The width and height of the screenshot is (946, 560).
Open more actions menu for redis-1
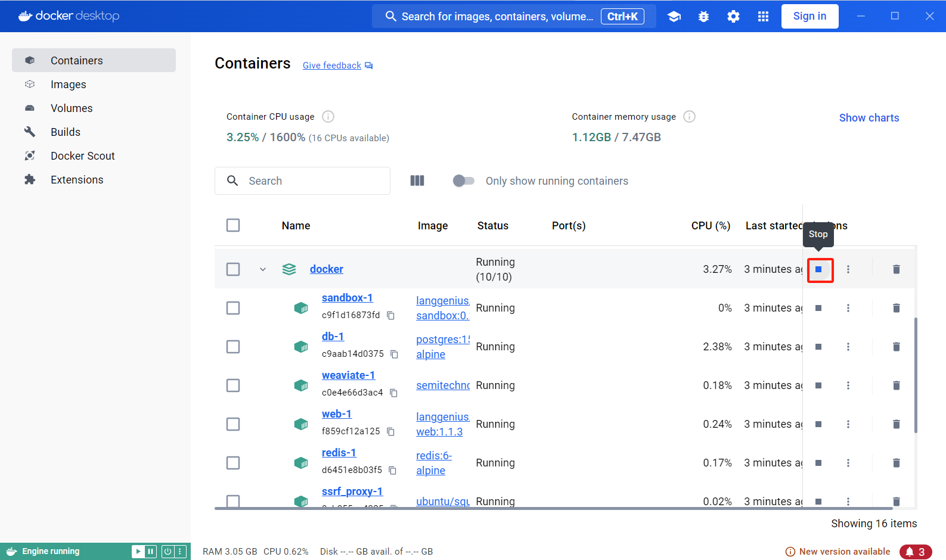pyautogui.click(x=848, y=463)
